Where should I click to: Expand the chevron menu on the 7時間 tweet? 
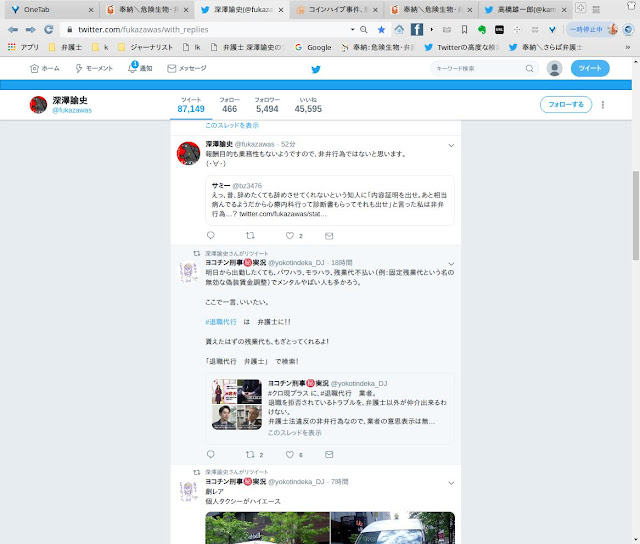451,483
